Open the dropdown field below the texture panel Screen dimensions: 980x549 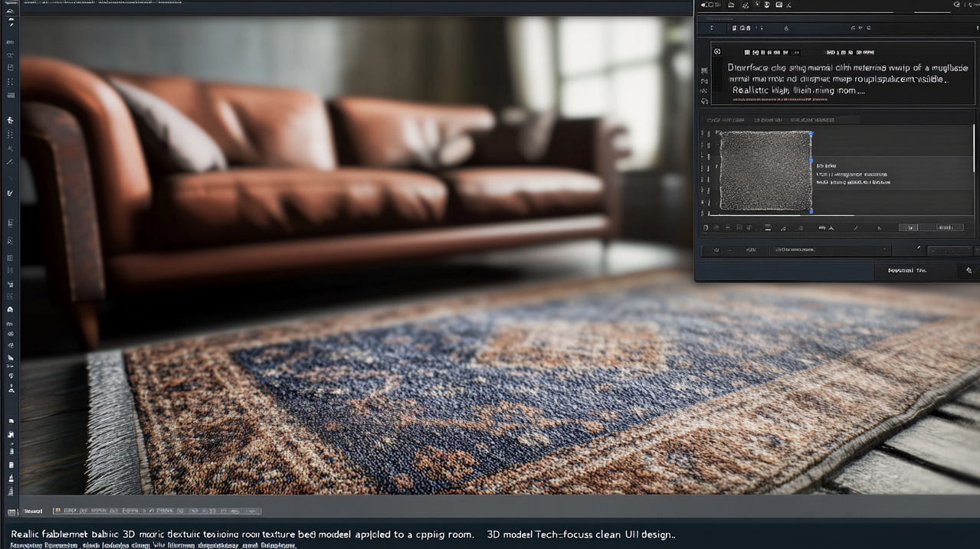pyautogui.click(x=831, y=250)
